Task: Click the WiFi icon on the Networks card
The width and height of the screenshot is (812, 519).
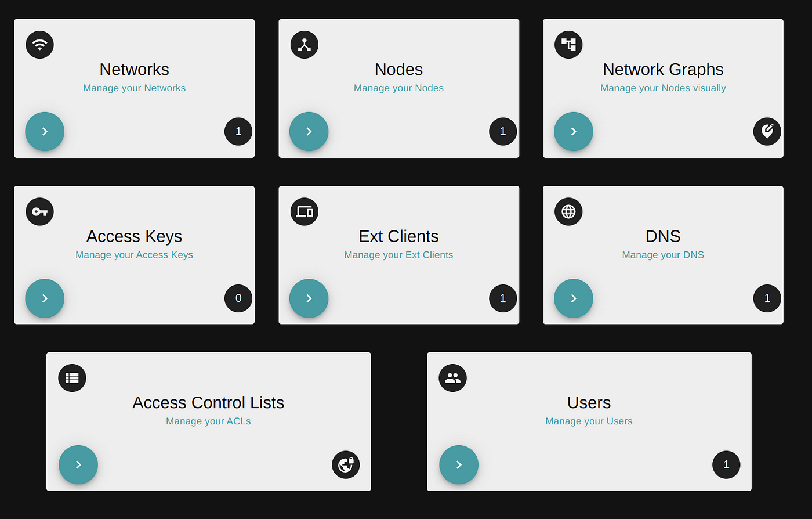Action: click(39, 45)
